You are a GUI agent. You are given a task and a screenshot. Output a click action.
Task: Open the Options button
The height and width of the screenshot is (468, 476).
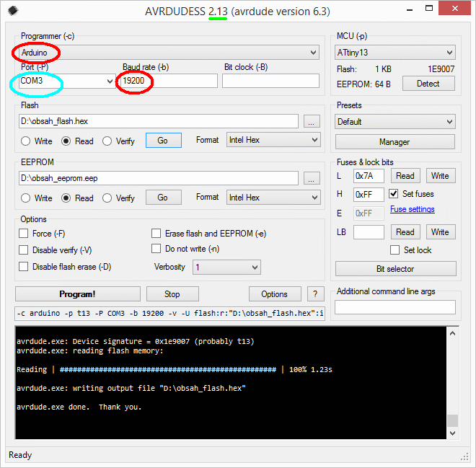tap(275, 294)
